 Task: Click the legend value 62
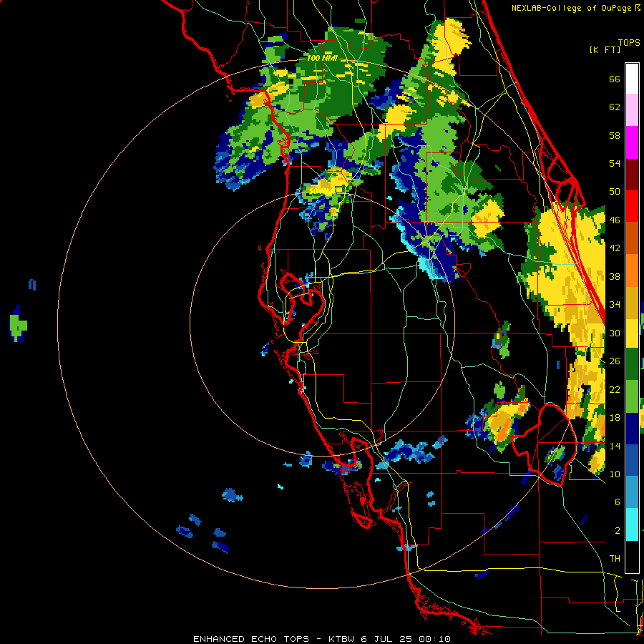615,107
